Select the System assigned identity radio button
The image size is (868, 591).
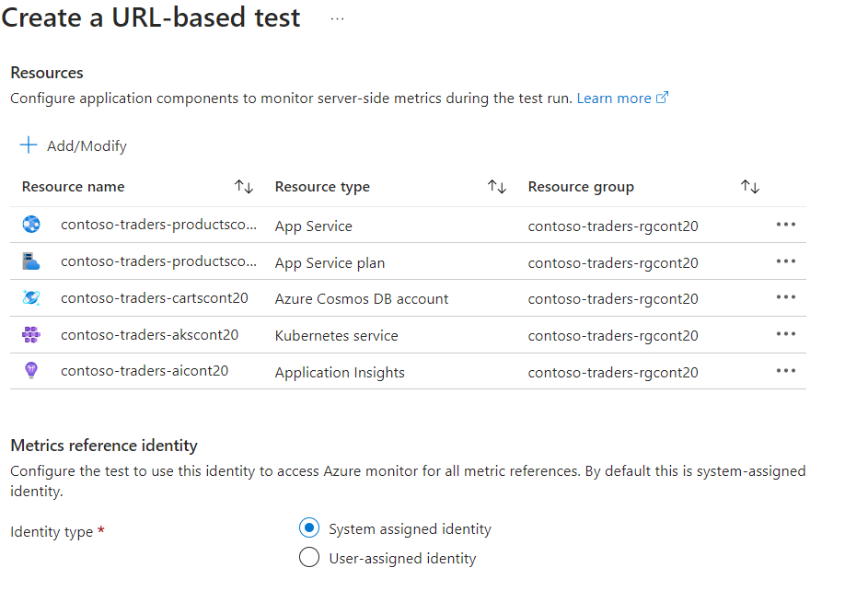coord(309,527)
